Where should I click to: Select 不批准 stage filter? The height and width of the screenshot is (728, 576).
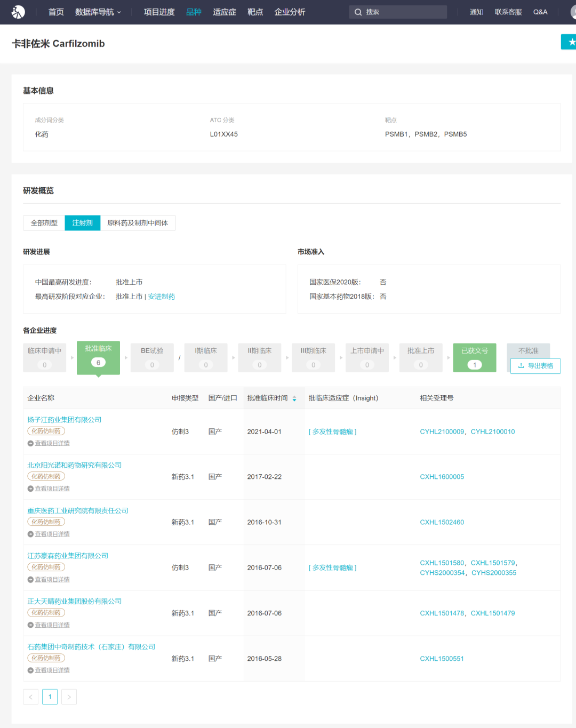click(529, 350)
